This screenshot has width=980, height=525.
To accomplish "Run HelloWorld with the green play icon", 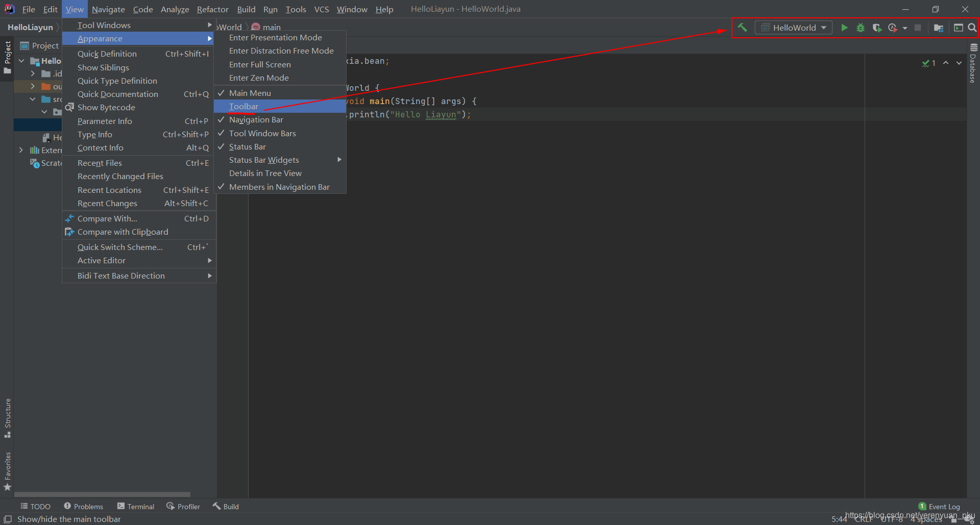I will coord(844,28).
